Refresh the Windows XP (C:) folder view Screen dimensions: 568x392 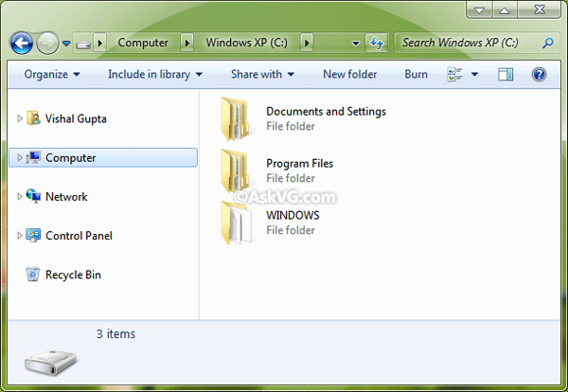(x=377, y=44)
